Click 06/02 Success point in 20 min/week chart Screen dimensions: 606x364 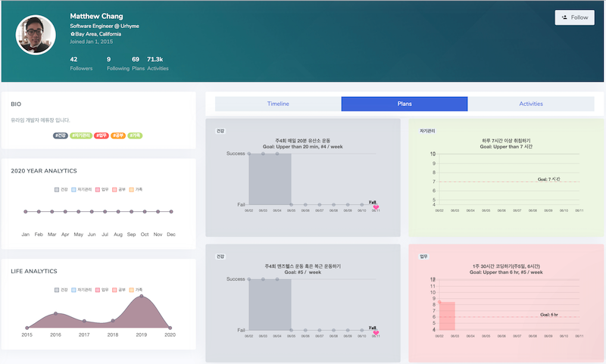coord(249,154)
